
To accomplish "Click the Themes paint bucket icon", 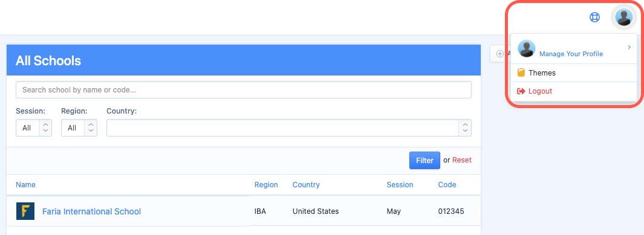I will coord(521,73).
